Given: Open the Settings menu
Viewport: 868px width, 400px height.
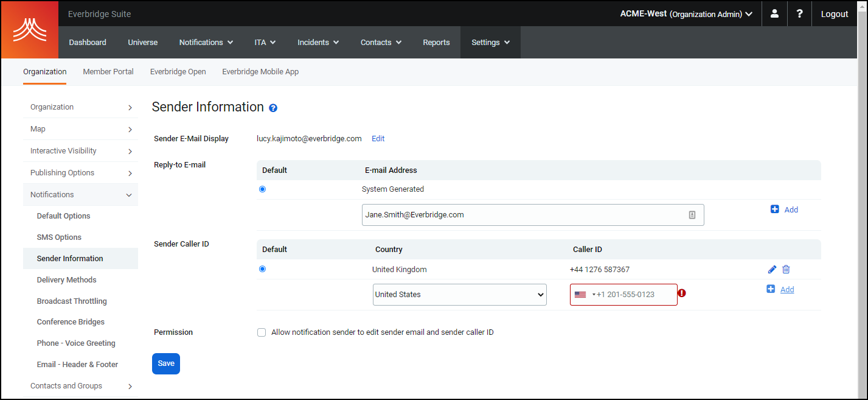Looking at the screenshot, I should tap(490, 43).
